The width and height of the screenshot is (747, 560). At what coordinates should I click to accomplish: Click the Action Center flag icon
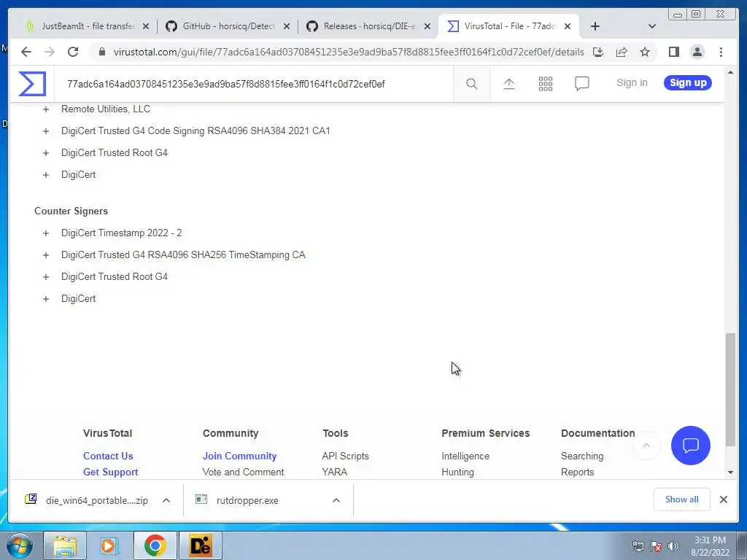(656, 545)
